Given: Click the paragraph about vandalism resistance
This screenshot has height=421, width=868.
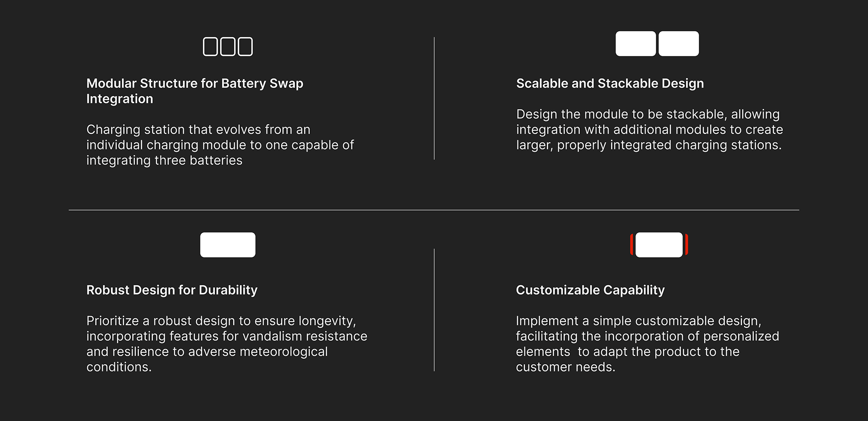Looking at the screenshot, I should tap(226, 344).
